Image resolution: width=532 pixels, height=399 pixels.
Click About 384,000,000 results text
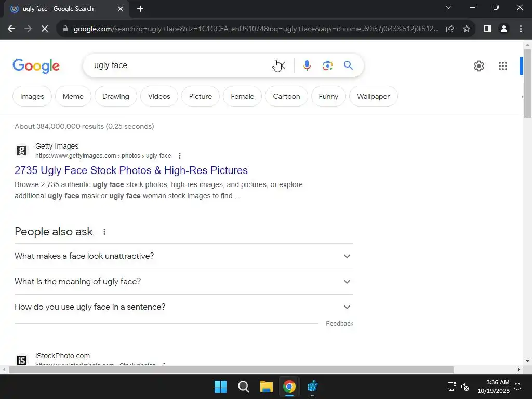84,127
